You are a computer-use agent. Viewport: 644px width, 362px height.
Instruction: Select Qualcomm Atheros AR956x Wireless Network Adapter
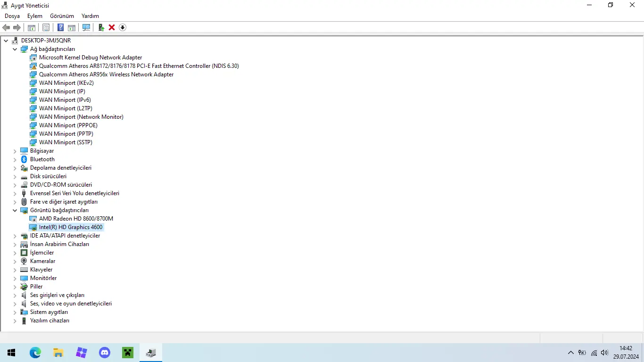[x=106, y=74]
